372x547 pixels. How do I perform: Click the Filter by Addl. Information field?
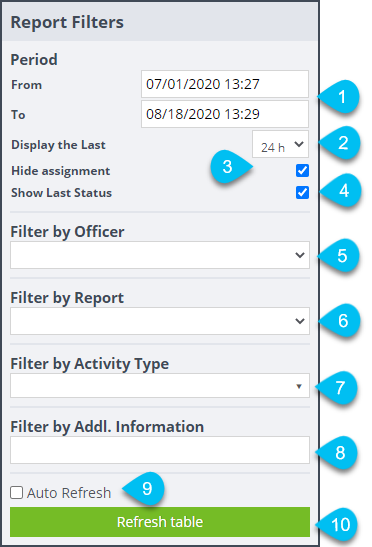pyautogui.click(x=160, y=450)
